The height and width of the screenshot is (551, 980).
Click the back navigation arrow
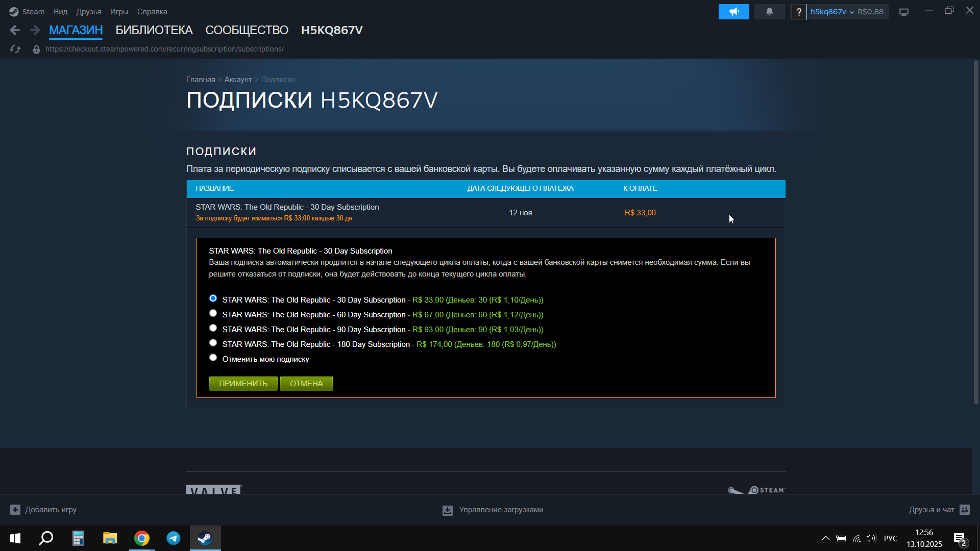coord(15,30)
